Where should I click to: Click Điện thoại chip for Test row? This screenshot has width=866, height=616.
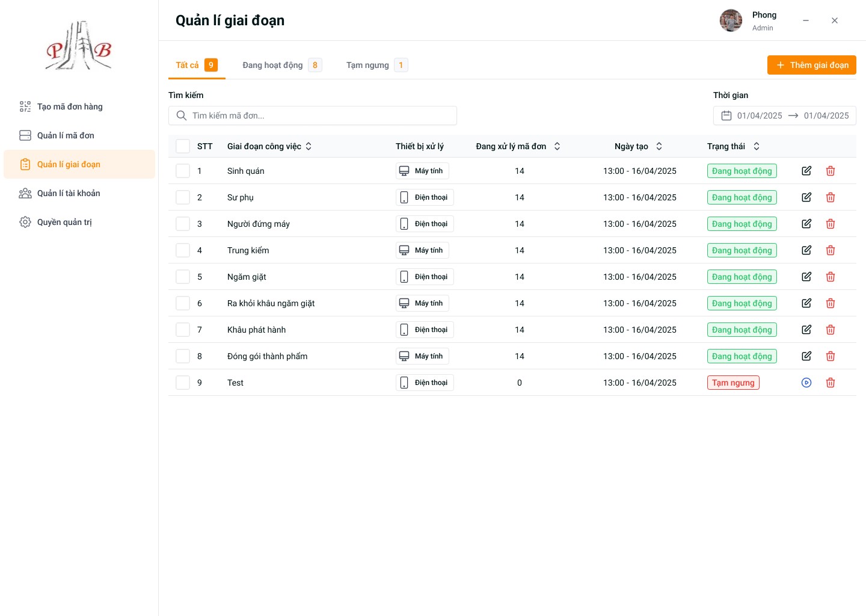pos(425,383)
